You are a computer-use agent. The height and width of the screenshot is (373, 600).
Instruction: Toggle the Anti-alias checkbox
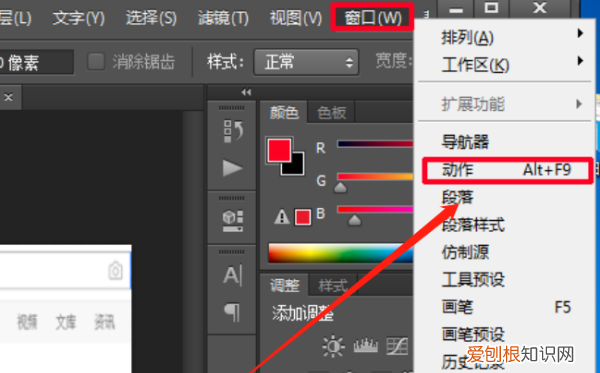[96, 61]
